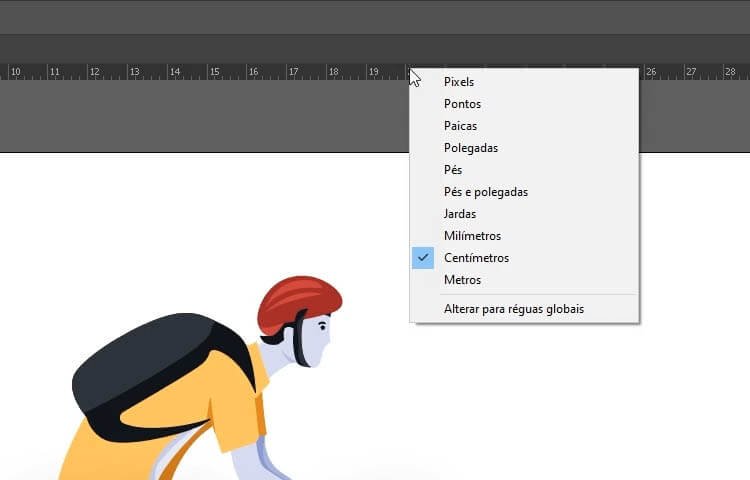Pick the Pés unit option

tap(453, 170)
